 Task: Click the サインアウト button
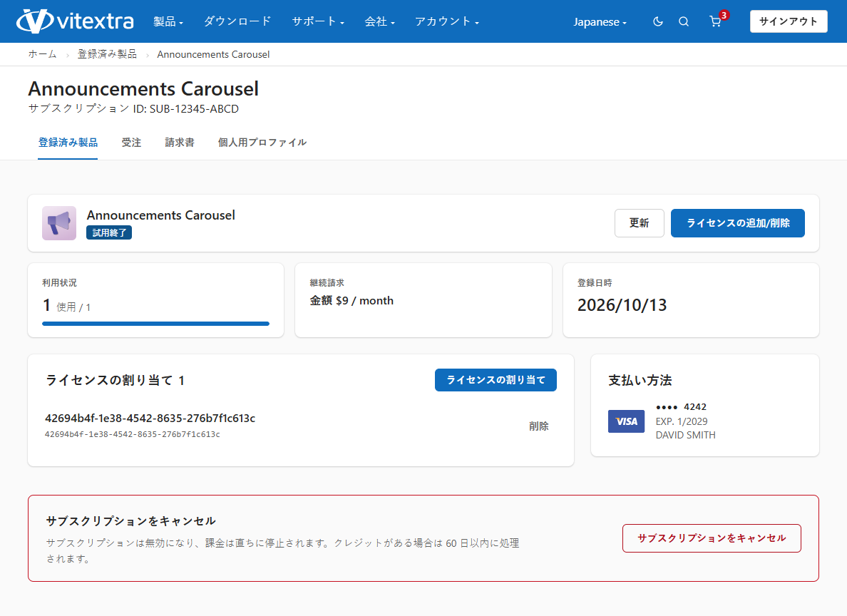coord(788,21)
